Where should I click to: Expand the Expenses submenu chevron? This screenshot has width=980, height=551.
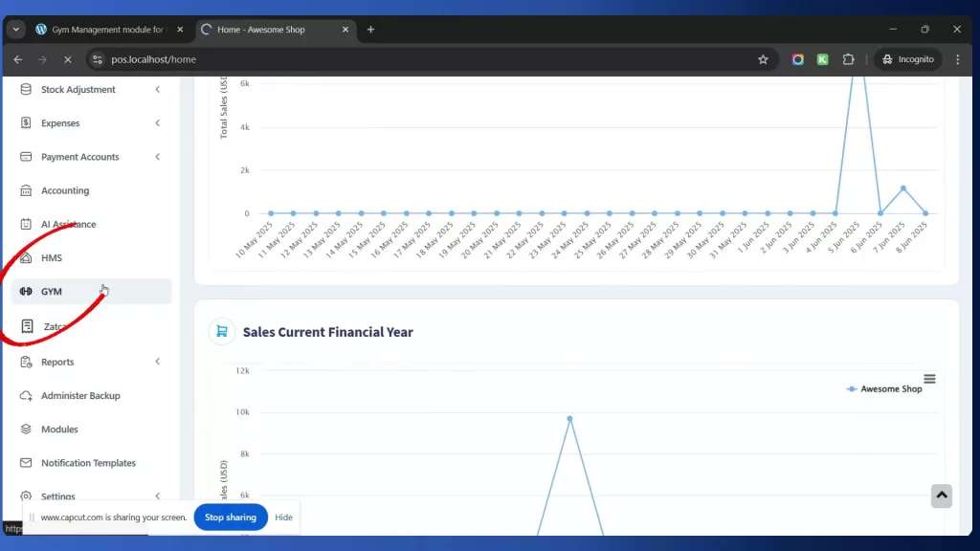pos(158,123)
